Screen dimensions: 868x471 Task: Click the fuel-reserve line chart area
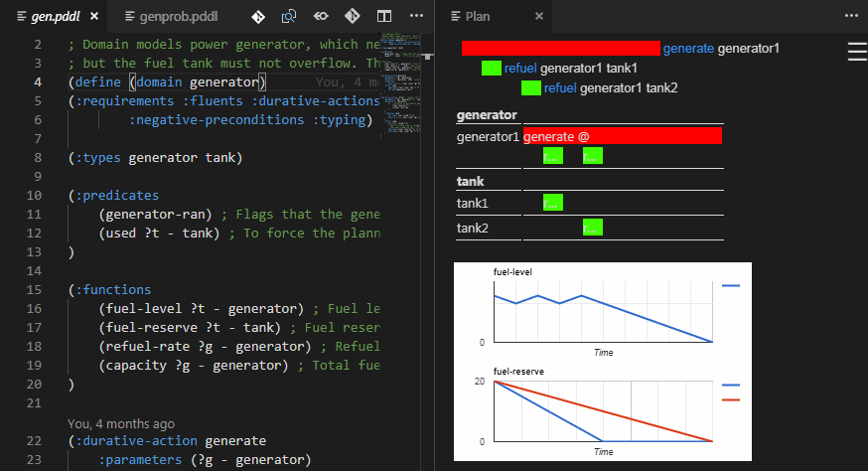pos(604,411)
